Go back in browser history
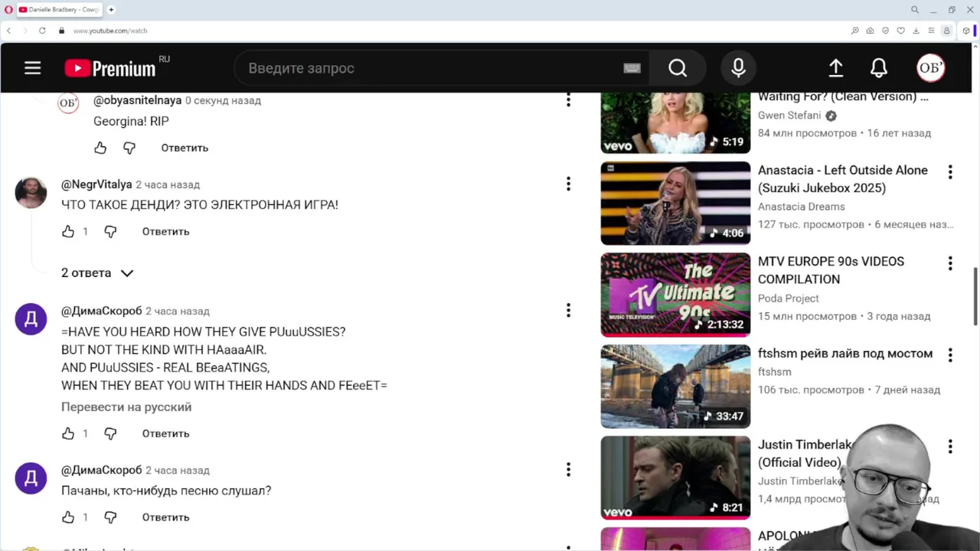Screen dimensions: 980x551 click(x=8, y=31)
